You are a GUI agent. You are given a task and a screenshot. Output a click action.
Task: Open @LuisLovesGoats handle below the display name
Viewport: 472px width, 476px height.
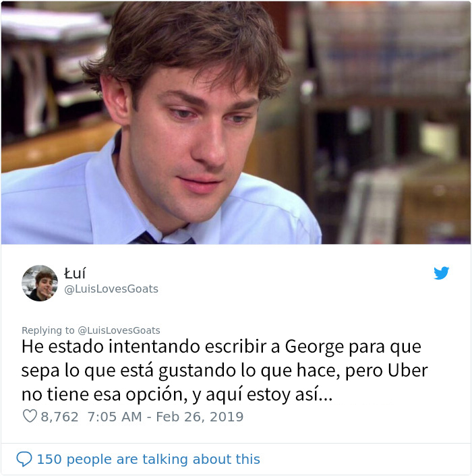pos(111,289)
